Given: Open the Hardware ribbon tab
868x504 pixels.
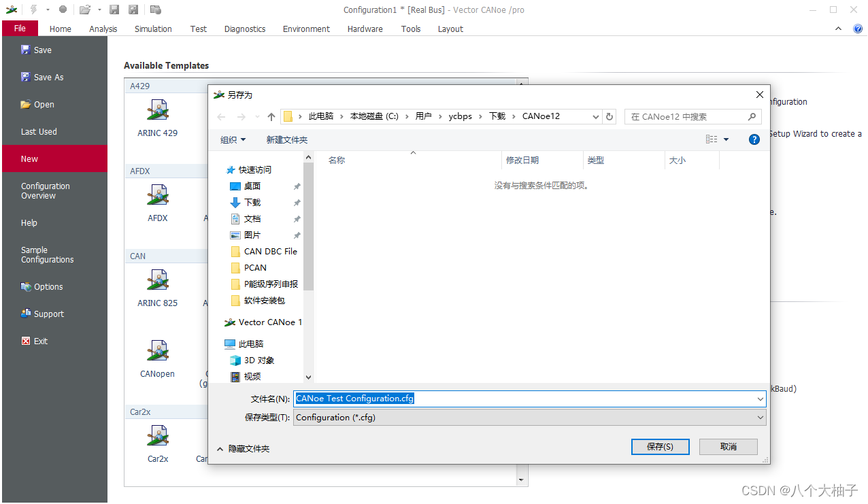Looking at the screenshot, I should 365,29.
